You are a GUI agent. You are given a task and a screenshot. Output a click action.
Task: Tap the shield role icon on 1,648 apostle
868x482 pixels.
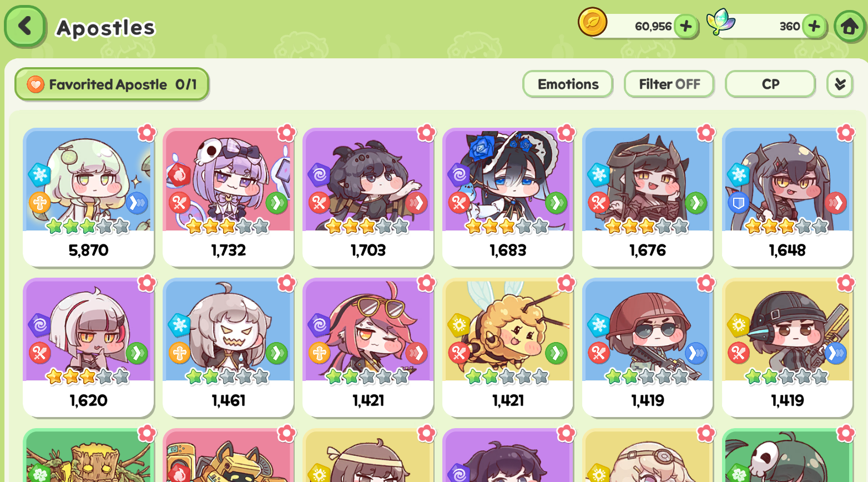tap(739, 203)
